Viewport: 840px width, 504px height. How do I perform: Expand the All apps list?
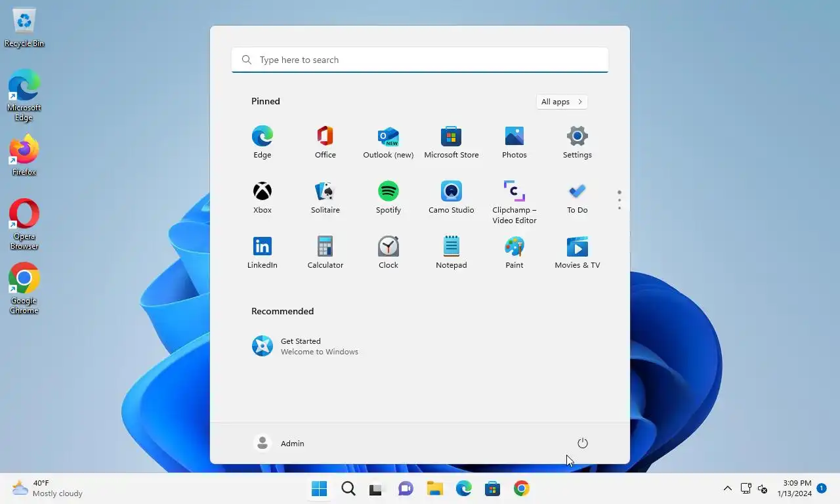(562, 102)
